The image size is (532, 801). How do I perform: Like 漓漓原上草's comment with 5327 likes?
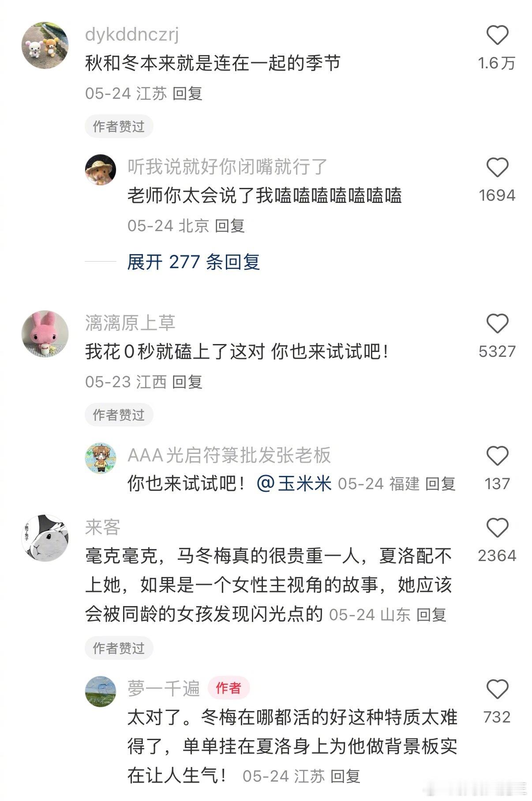click(497, 324)
